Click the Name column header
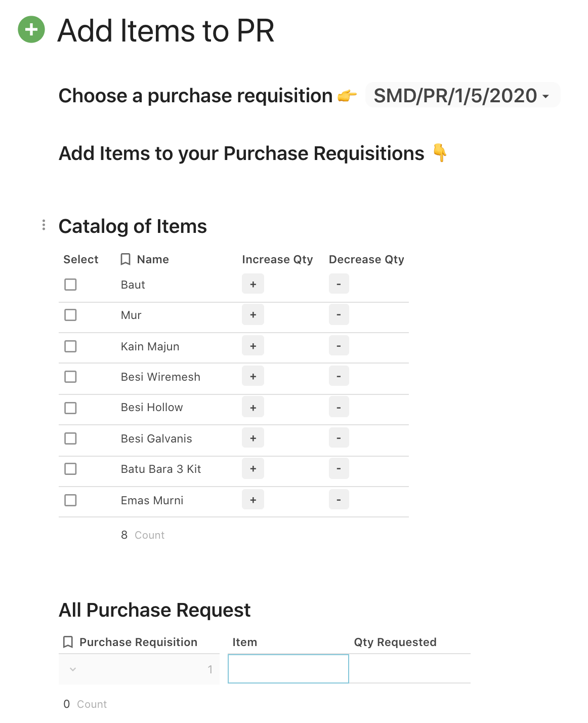Screen dimensions: 588x723 (x=153, y=259)
